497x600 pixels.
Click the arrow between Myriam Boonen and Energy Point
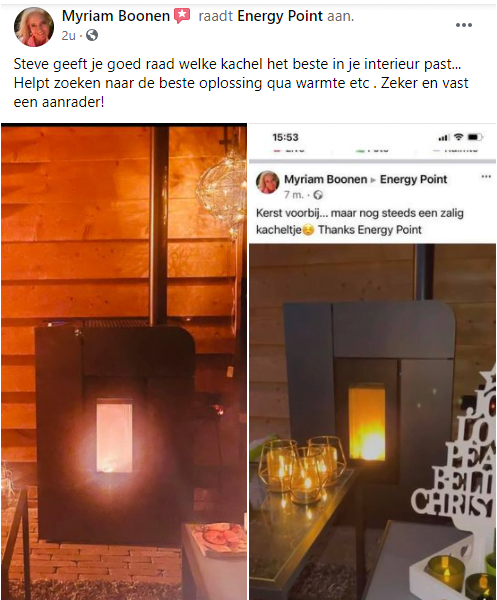coord(373,179)
